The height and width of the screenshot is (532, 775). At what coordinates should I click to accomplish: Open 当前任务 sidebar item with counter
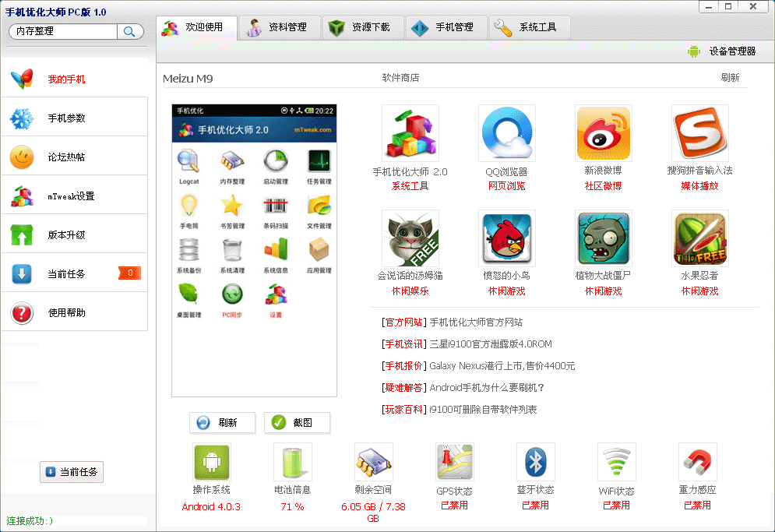click(x=75, y=274)
